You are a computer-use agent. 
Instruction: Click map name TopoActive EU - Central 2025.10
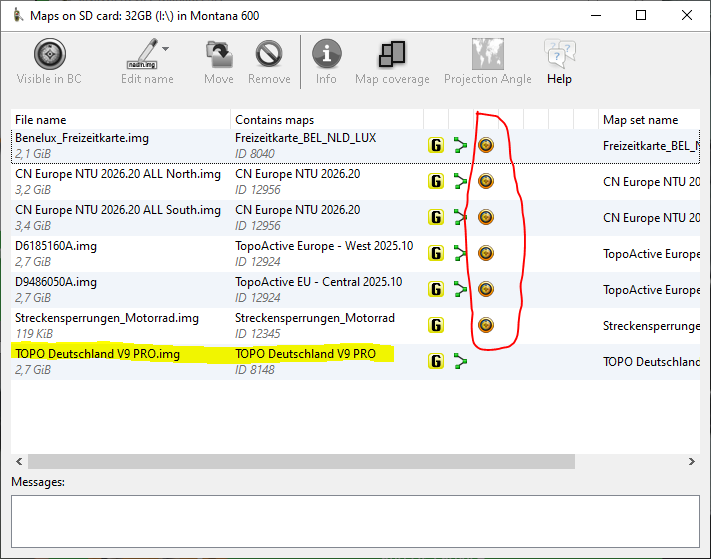[318, 282]
